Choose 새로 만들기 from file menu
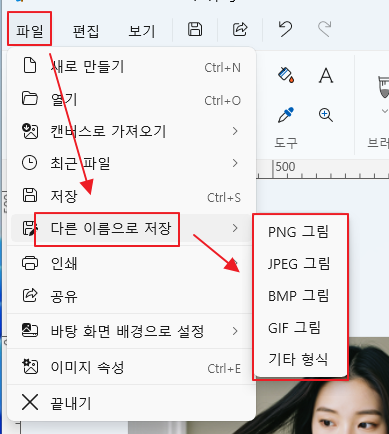 click(x=131, y=66)
